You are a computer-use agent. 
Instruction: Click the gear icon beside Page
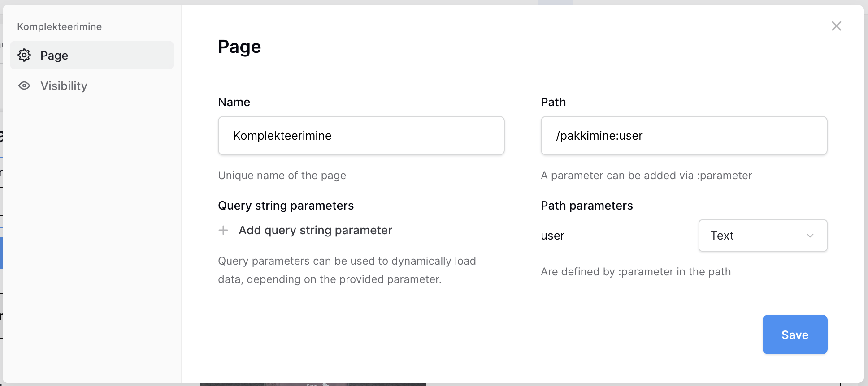tap(24, 55)
